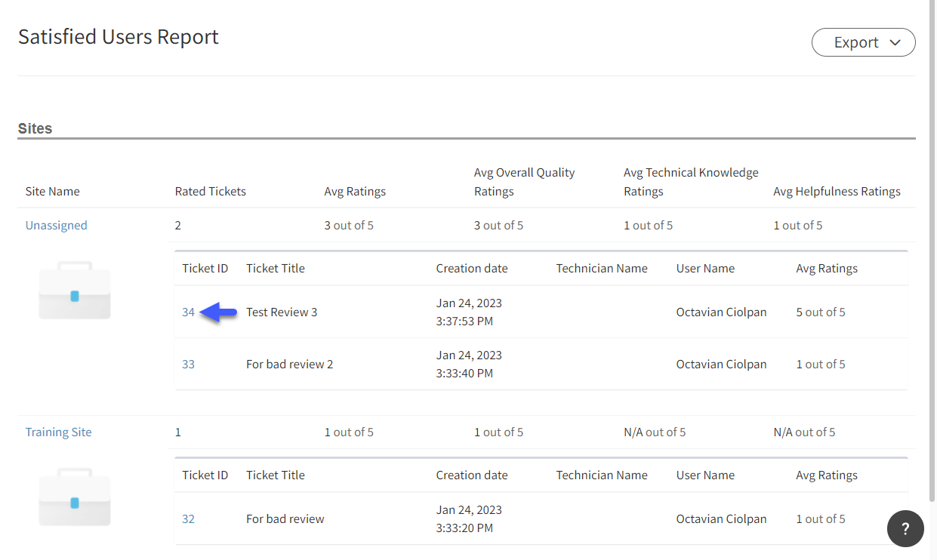The image size is (937, 560).
Task: Click the Avg Technical Knowledge Ratings header
Action: tap(691, 182)
